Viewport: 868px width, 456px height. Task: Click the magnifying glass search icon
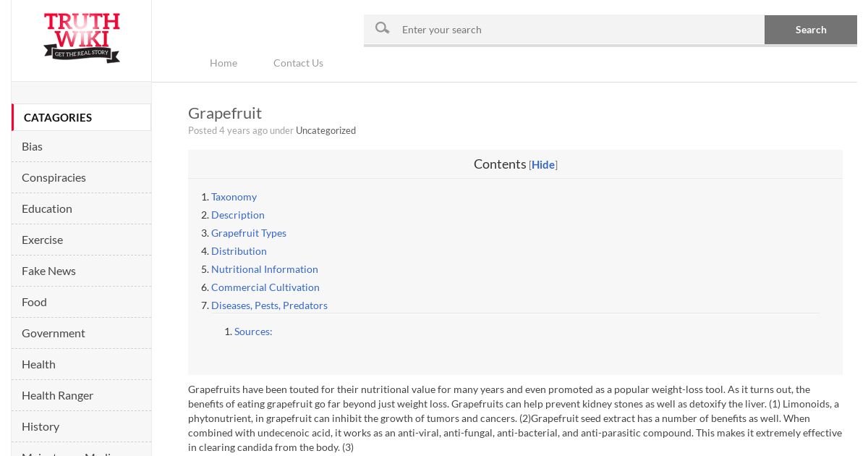click(x=382, y=28)
